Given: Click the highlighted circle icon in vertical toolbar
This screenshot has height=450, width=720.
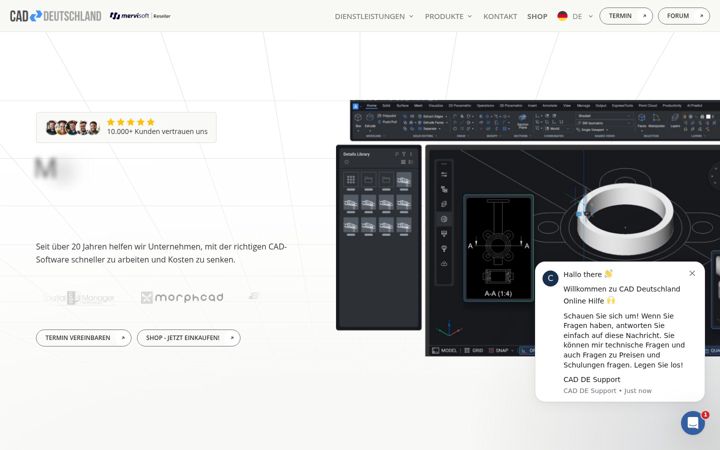Looking at the screenshot, I should coord(444,219).
